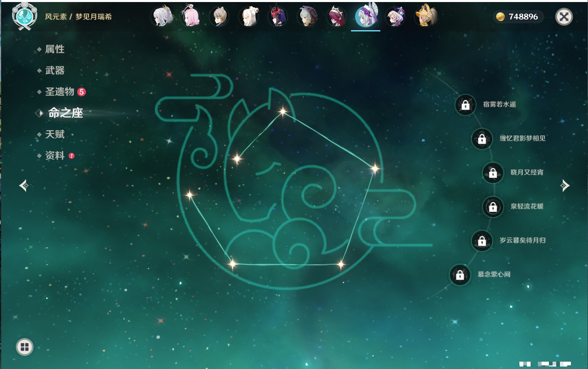Choose the blonde fox-eared character avatar
The width and height of the screenshot is (588, 369).
point(425,17)
